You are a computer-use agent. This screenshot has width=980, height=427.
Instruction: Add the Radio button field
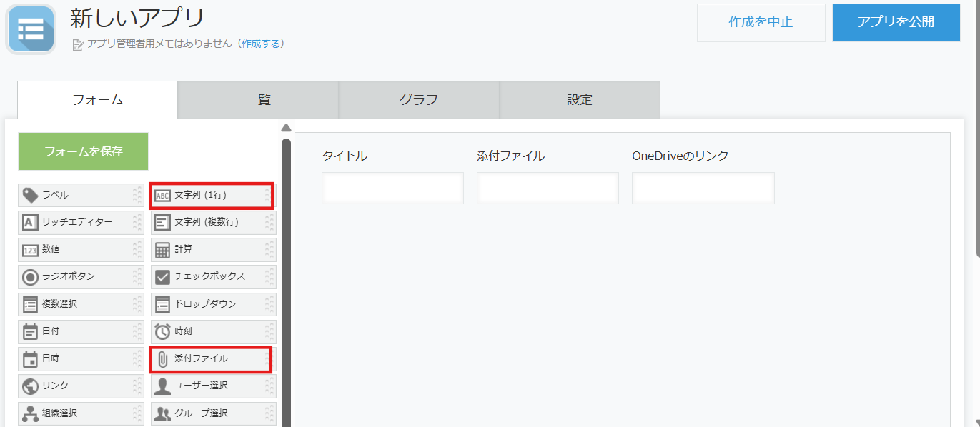click(81, 276)
